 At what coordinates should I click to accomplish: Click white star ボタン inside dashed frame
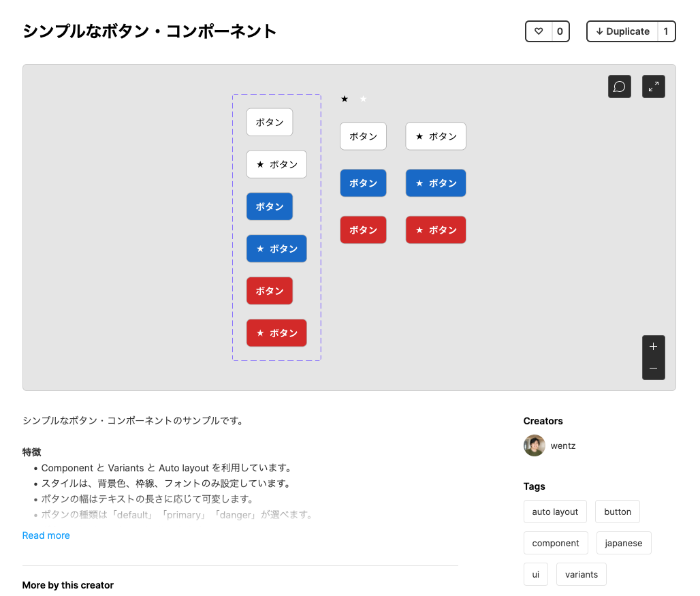coord(276,164)
